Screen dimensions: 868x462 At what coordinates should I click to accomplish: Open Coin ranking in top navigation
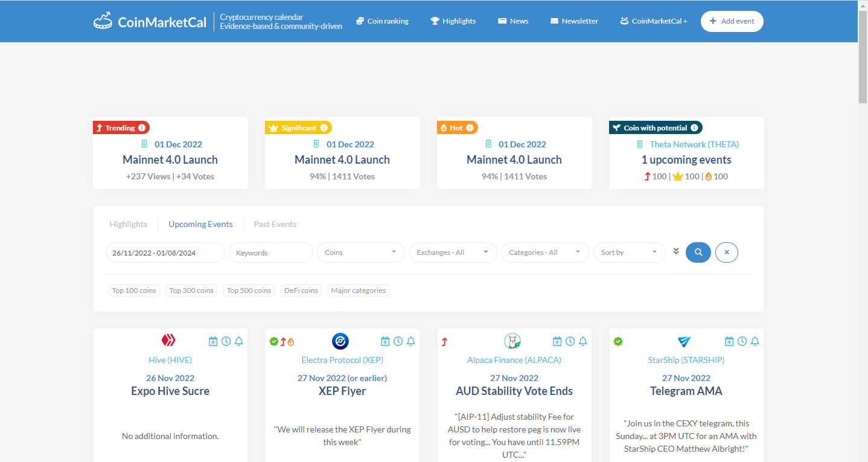point(382,21)
